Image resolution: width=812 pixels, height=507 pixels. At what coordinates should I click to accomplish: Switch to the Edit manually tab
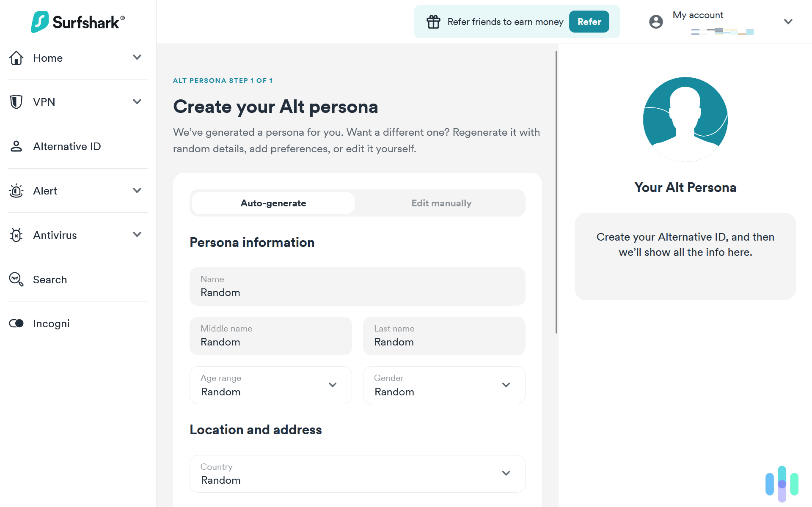pos(441,203)
